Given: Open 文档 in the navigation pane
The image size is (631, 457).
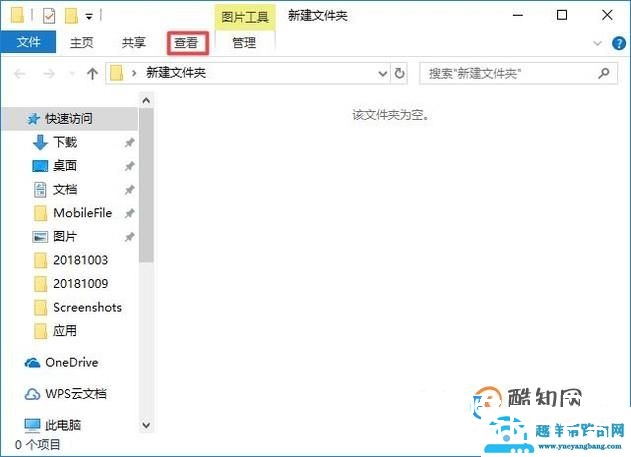Looking at the screenshot, I should click(x=65, y=189).
